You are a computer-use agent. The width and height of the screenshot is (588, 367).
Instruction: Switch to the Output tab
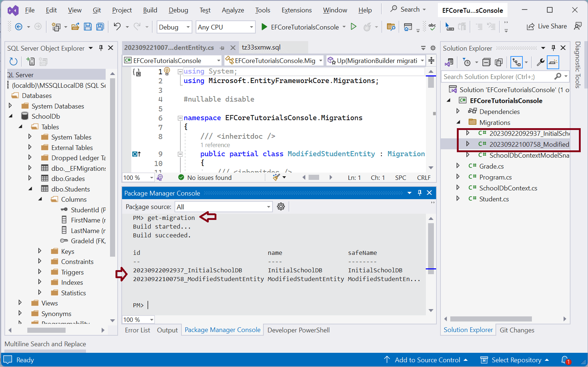tap(167, 330)
